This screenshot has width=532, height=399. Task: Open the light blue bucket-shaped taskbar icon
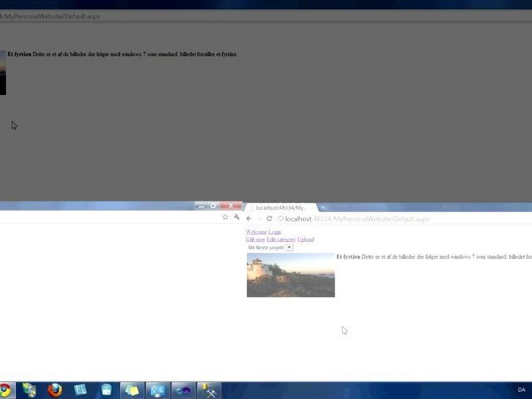click(106, 390)
